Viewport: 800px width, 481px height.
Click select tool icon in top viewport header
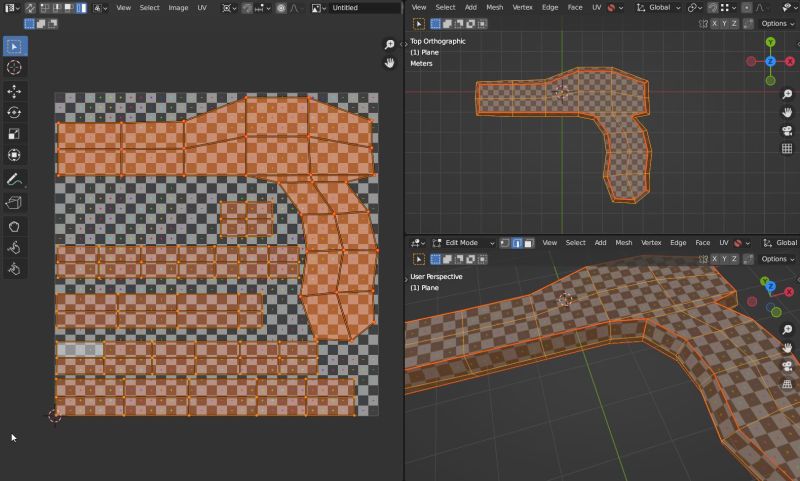click(x=419, y=24)
